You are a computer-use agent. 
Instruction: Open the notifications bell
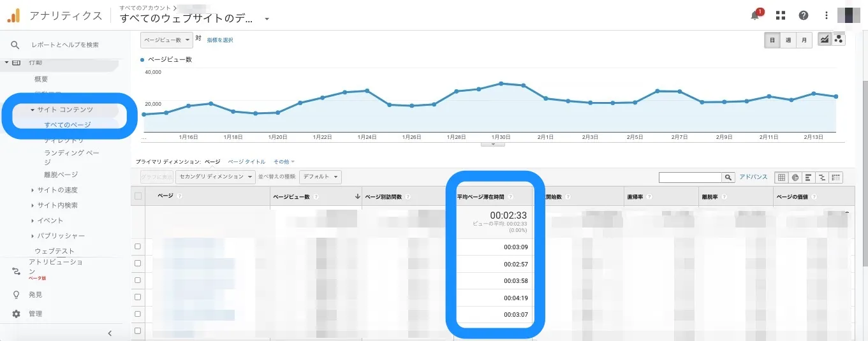click(756, 15)
